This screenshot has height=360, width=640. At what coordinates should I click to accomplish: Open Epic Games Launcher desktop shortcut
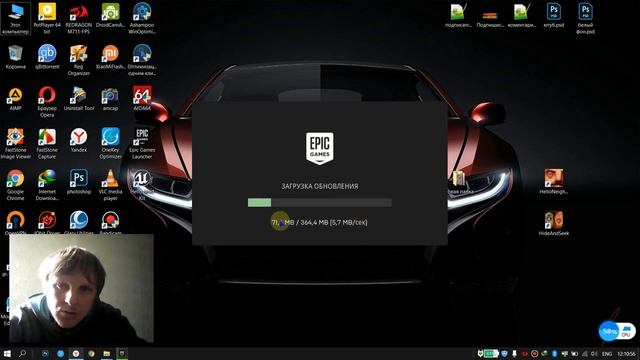pyautogui.click(x=142, y=144)
